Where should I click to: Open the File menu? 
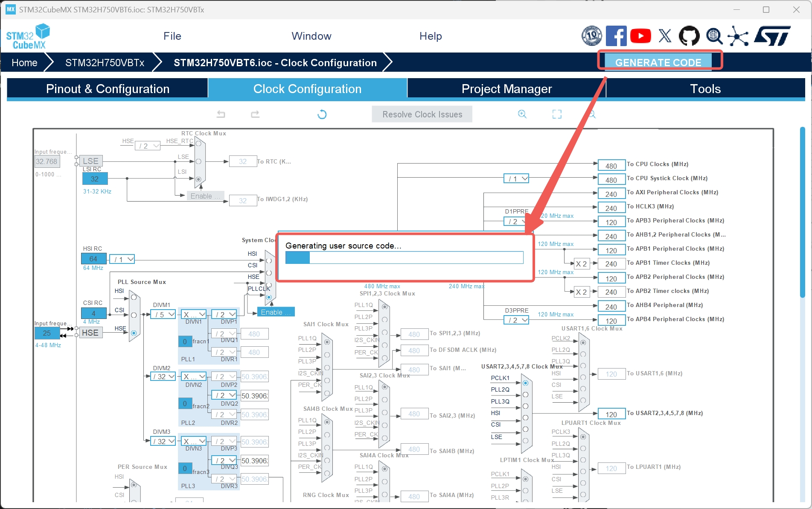pos(172,36)
